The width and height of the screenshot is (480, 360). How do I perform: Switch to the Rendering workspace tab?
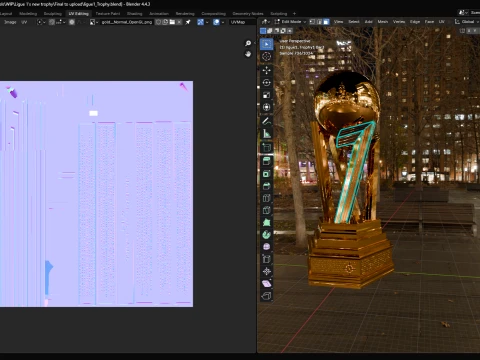[185, 14]
